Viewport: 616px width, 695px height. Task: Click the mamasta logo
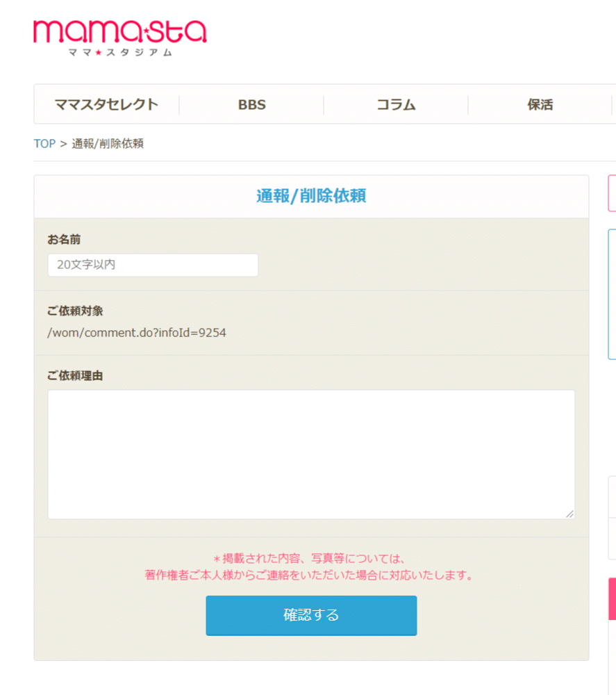(120, 38)
